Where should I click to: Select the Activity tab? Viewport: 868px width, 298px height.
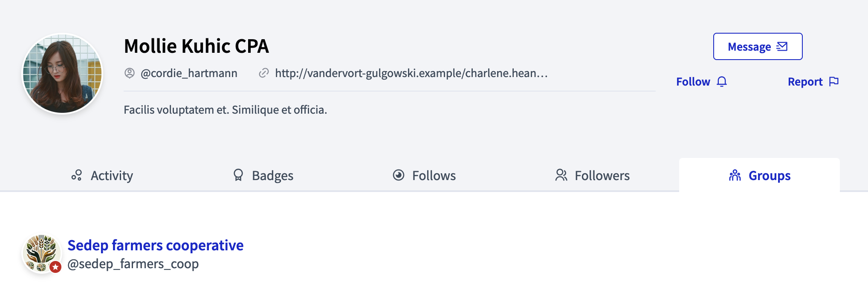click(x=112, y=175)
